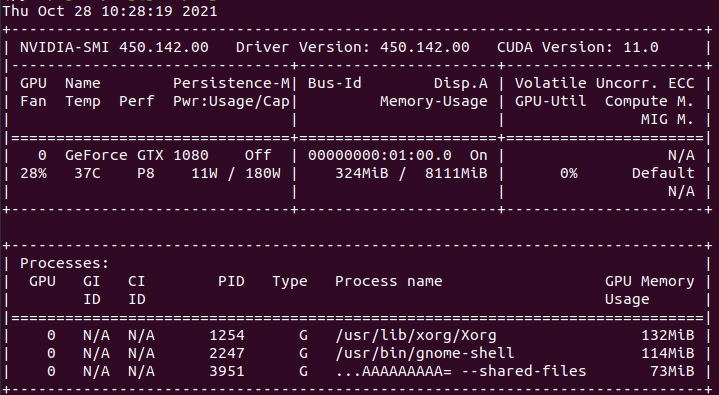Click the timestamp Thu Oct 28 10:28:19 2021

110,11
